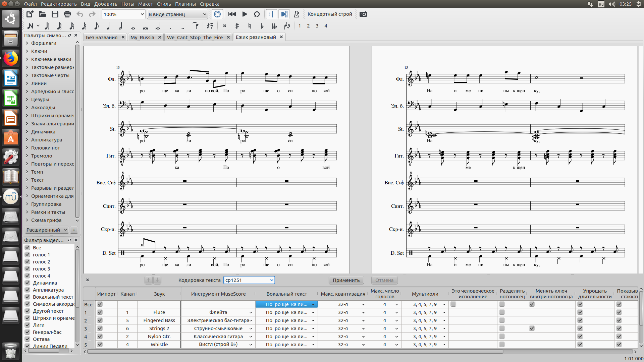Viewport: 644px width, 362px height.
Task: Select the Кодировка текста input field
Action: tap(249, 280)
